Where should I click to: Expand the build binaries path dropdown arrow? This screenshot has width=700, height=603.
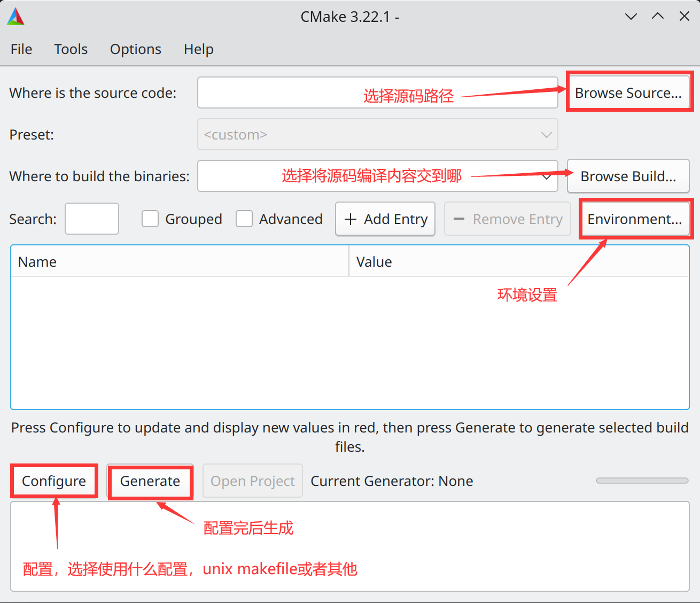click(x=547, y=176)
